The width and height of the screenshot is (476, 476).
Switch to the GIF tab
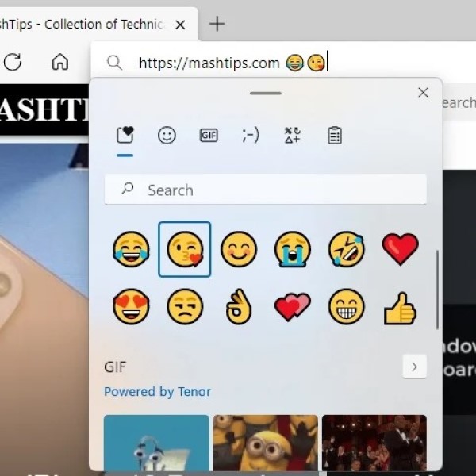(209, 136)
